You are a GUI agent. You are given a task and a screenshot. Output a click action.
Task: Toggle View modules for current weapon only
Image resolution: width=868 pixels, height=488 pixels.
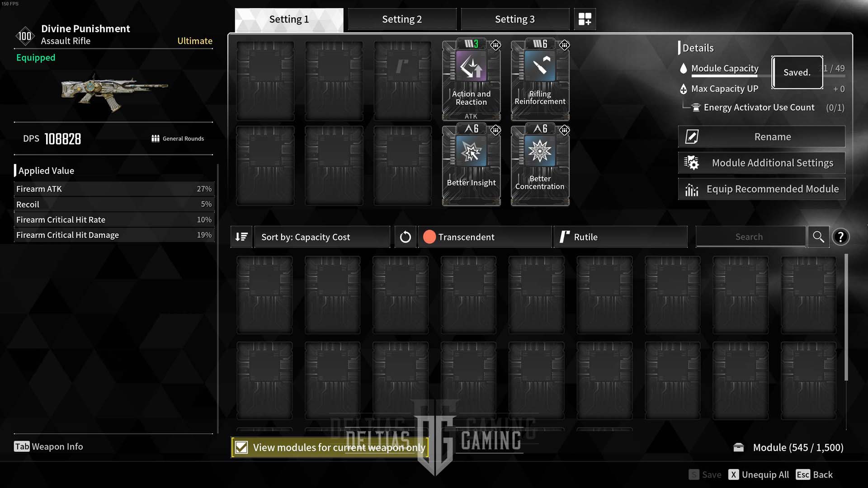point(241,446)
